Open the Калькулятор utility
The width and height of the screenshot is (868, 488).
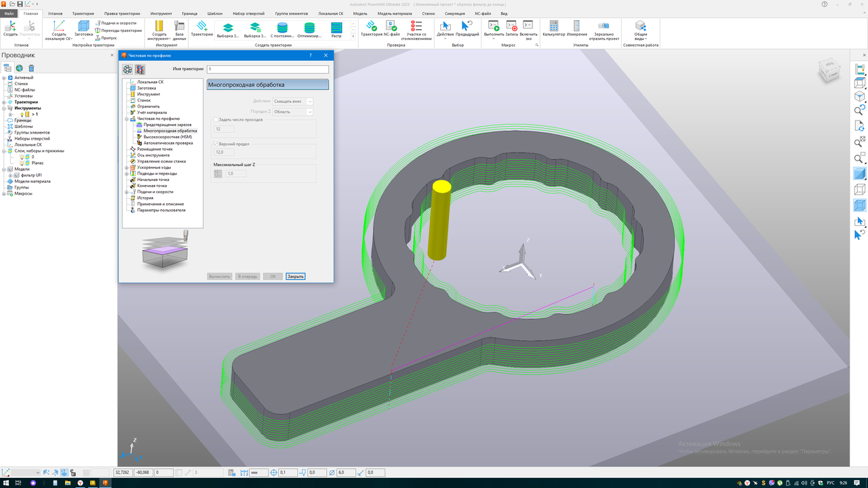(554, 28)
